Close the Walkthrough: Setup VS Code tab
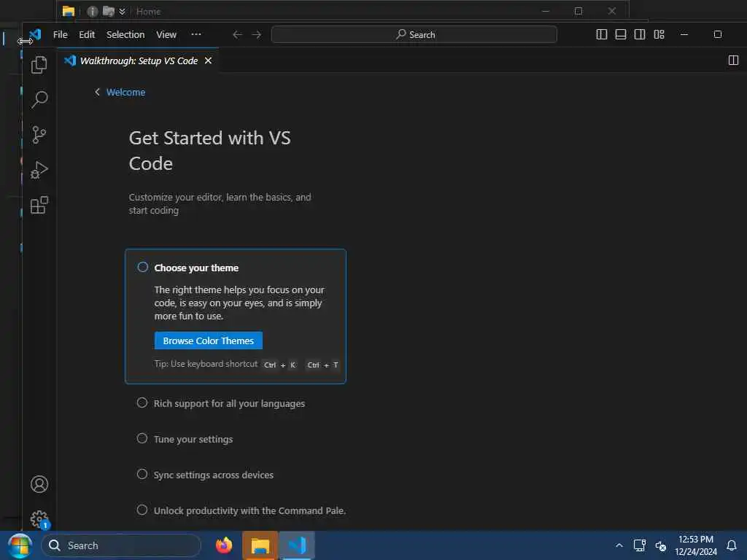The width and height of the screenshot is (747, 560). pyautogui.click(x=208, y=61)
